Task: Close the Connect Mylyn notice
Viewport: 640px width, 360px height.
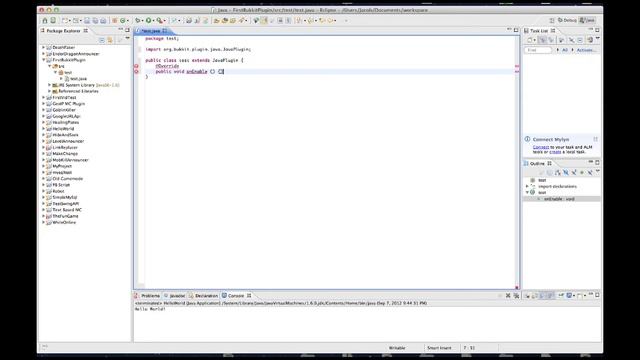Action: (x=596, y=139)
